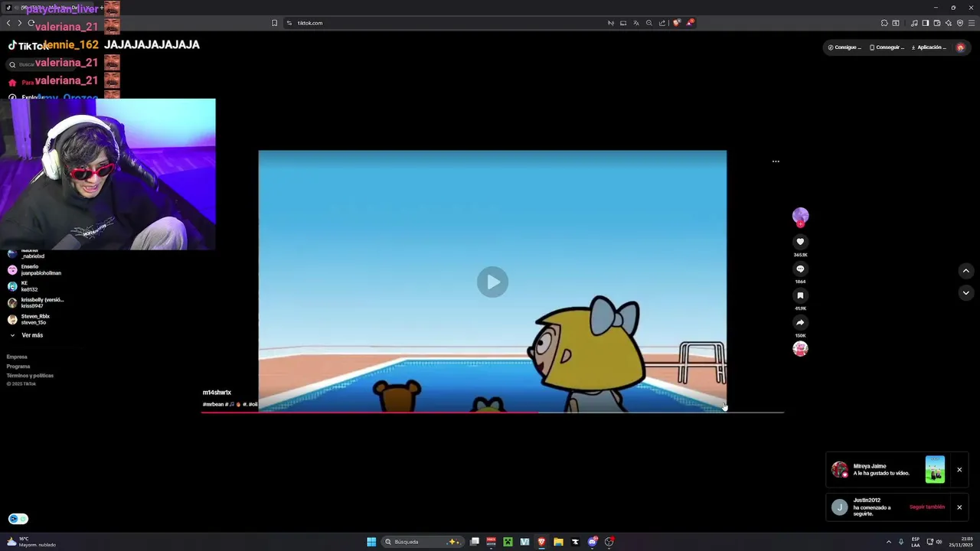980x551 pixels.
Task: Open krissbelly account in sidebar
Action: pyautogui.click(x=35, y=302)
